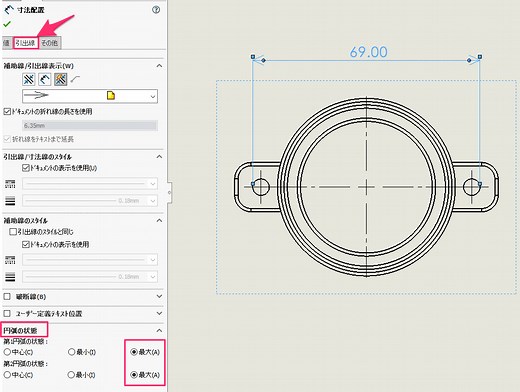Click the line style icon in 補助線のスタイル

pos(10,260)
